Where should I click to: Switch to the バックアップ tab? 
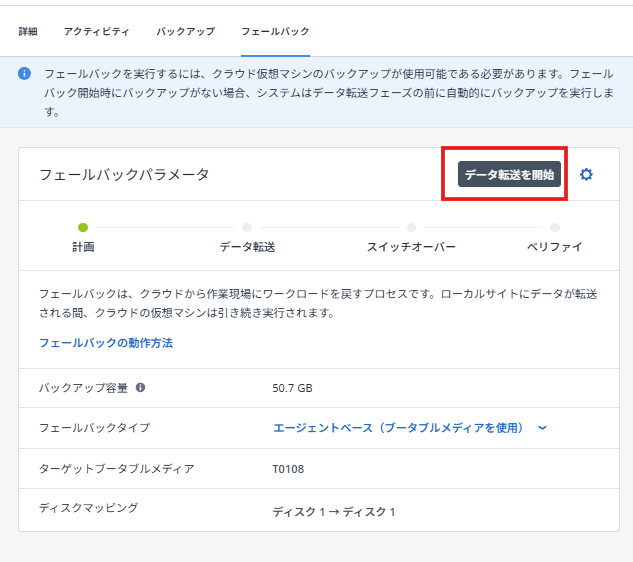point(186,31)
